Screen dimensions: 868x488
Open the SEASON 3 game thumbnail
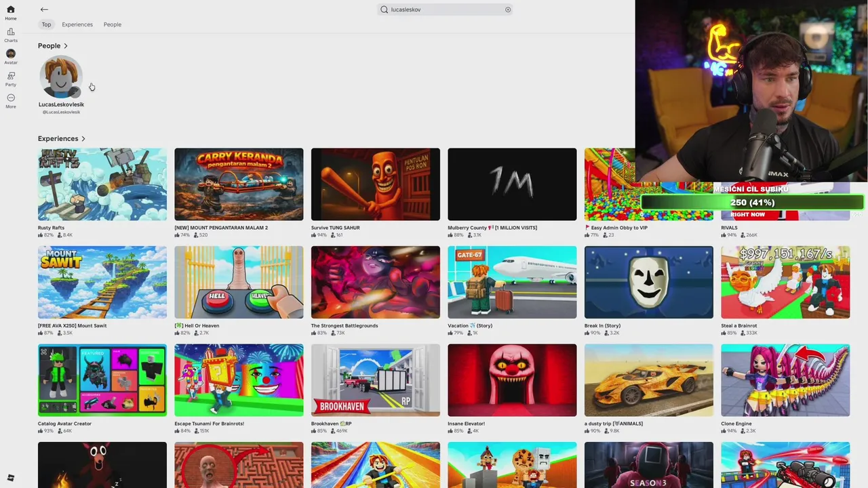click(649, 465)
